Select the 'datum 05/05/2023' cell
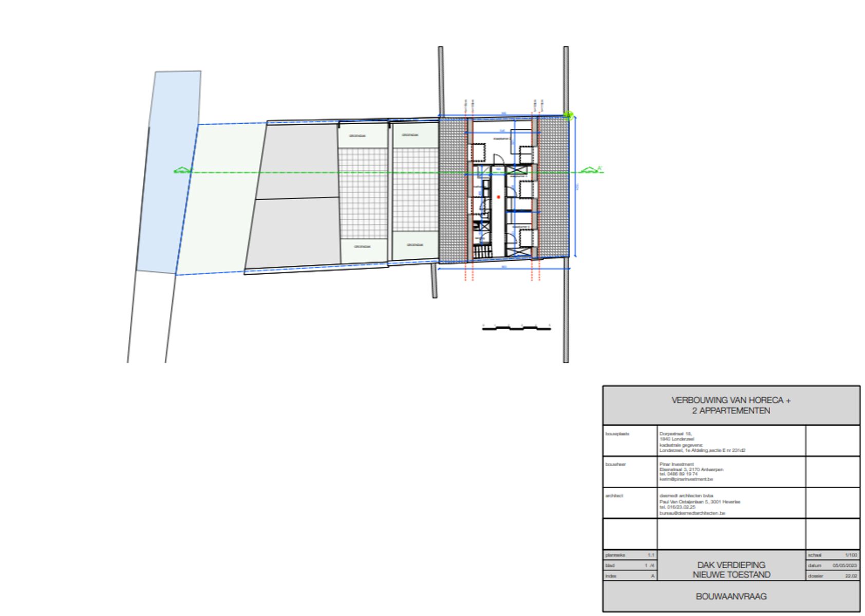The image size is (865, 616). 833,565
